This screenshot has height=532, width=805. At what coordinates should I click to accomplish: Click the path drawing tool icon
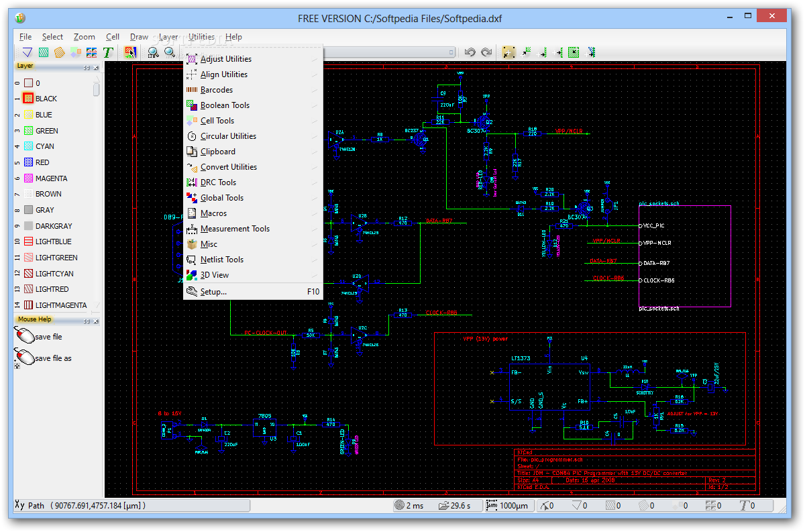pyautogui.click(x=27, y=52)
